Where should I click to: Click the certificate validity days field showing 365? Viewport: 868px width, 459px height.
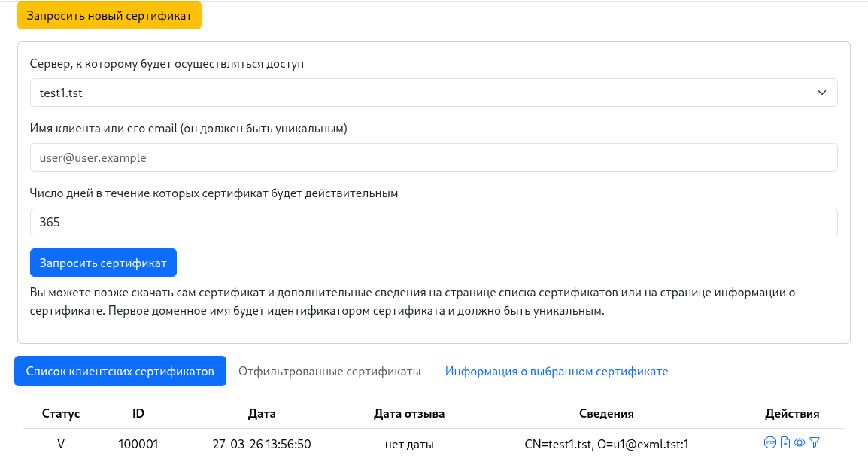434,222
